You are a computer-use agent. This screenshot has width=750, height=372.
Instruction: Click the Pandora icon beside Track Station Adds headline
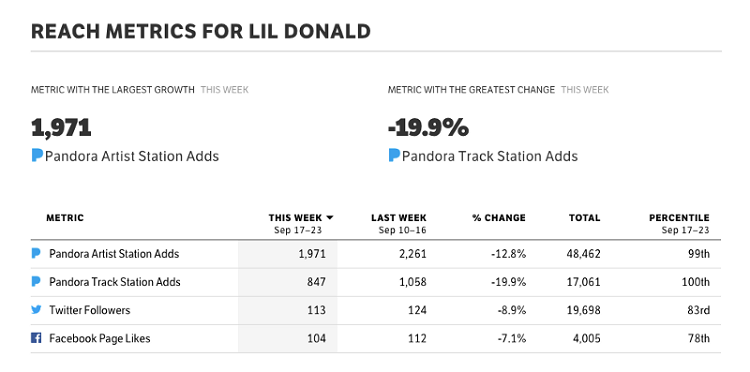pyautogui.click(x=394, y=155)
